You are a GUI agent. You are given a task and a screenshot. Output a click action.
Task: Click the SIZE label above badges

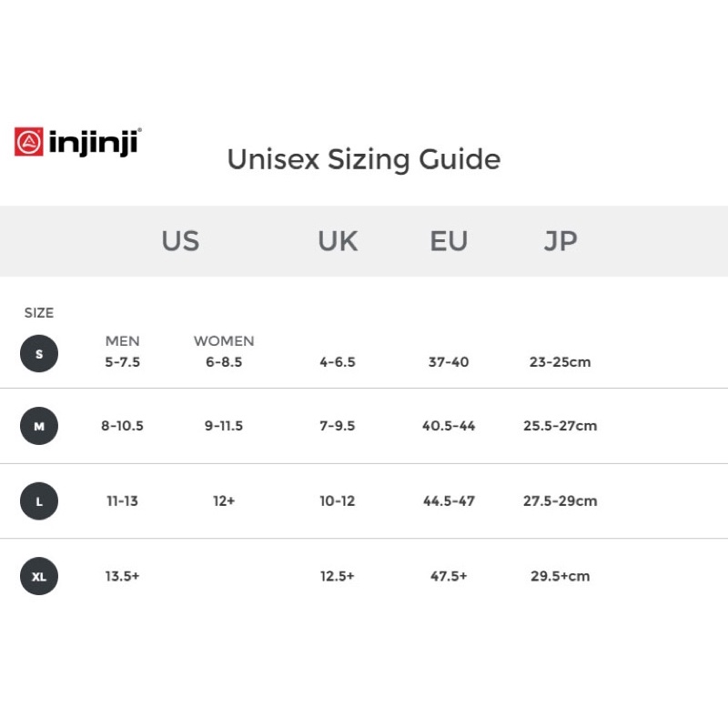tap(39, 313)
